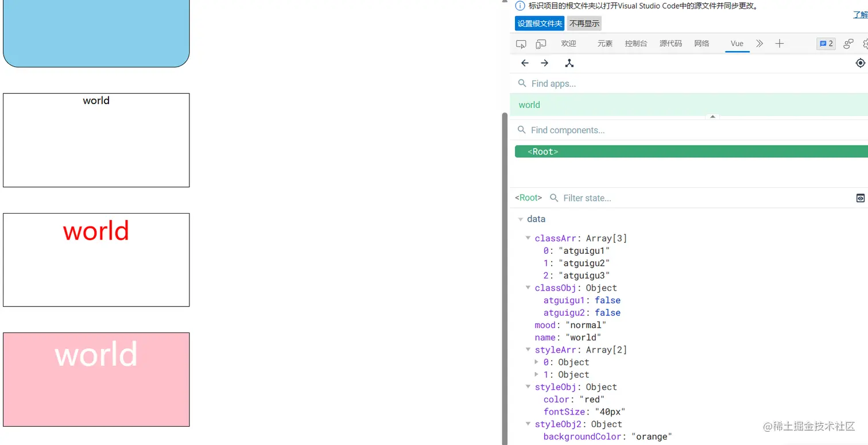Expand styleArr item 0 Object
This screenshot has width=868, height=445.
pyautogui.click(x=537, y=362)
